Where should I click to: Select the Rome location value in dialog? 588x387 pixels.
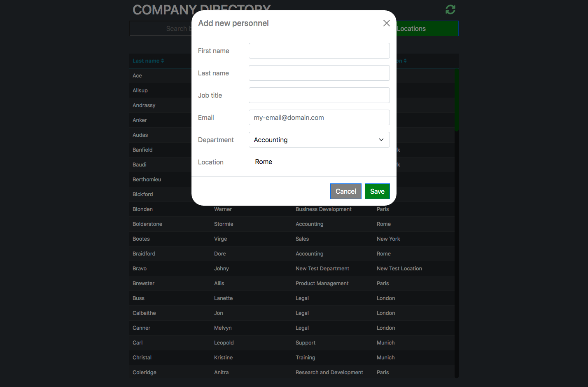pyautogui.click(x=264, y=162)
